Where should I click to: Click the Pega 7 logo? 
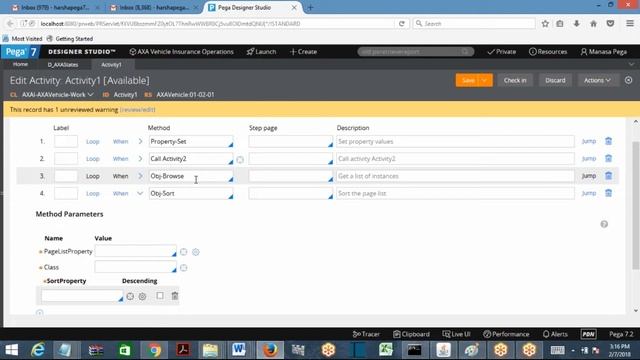coord(20,52)
